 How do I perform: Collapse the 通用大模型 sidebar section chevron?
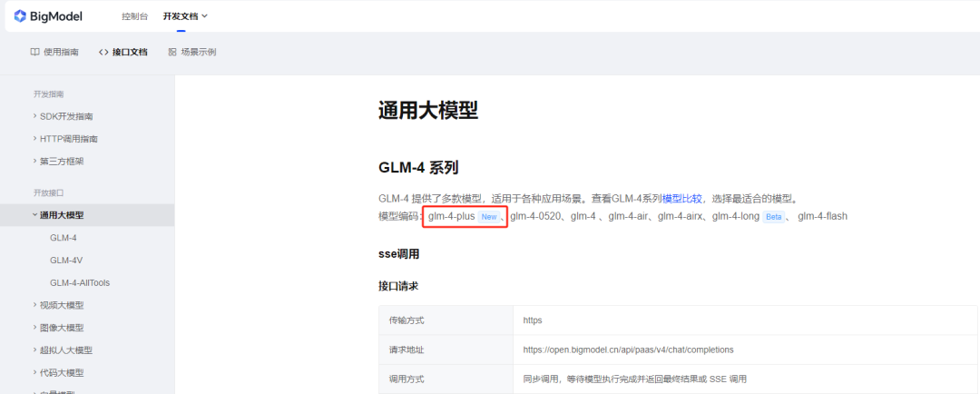click(x=35, y=214)
